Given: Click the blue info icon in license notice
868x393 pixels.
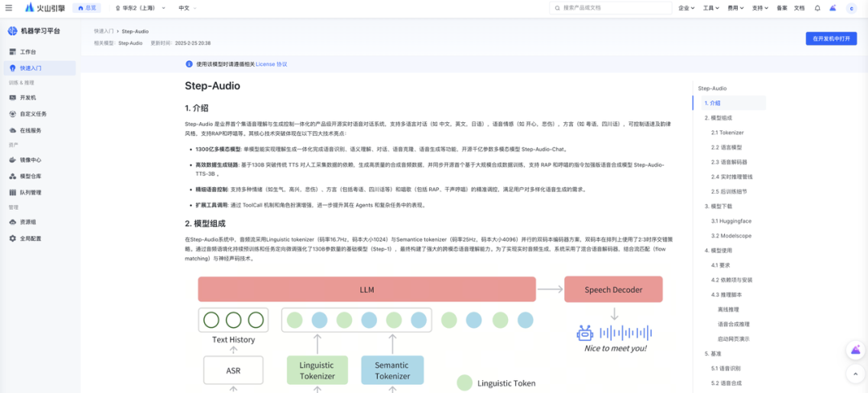Looking at the screenshot, I should 190,64.
